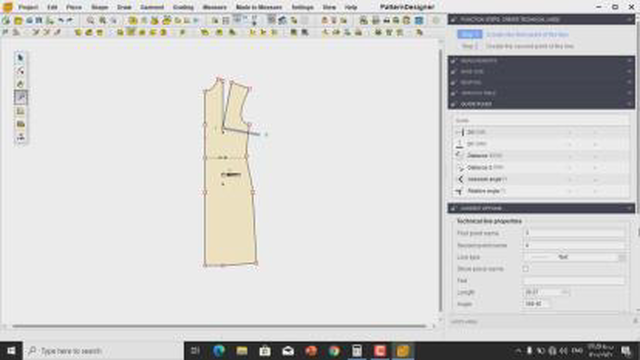Click the Angle value field
The image size is (640, 360).
[x=536, y=304]
